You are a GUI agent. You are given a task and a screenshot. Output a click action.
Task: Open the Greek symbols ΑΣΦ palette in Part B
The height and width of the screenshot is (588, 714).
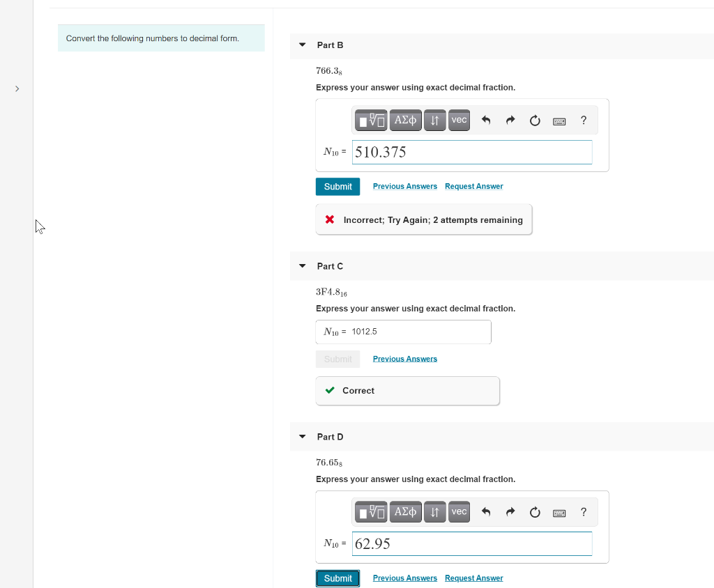click(405, 120)
